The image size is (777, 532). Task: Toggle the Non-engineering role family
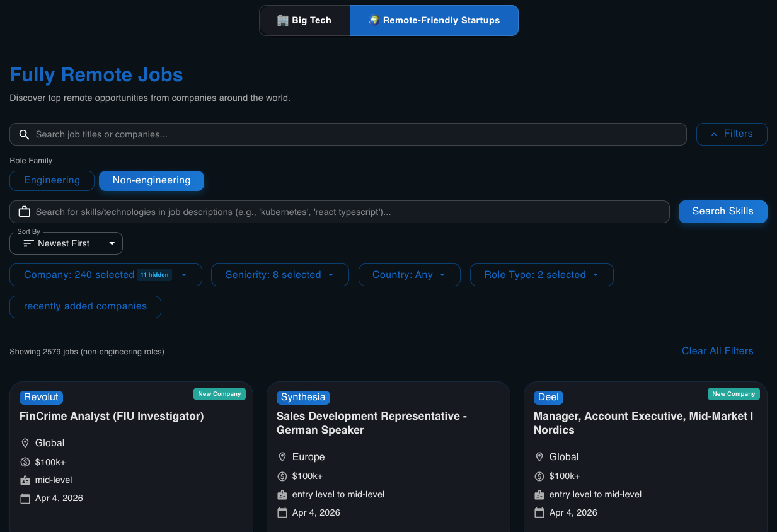(x=151, y=180)
